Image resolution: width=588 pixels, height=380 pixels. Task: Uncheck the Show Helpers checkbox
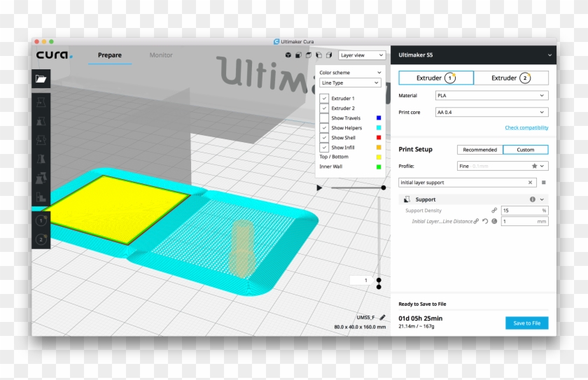click(x=324, y=128)
